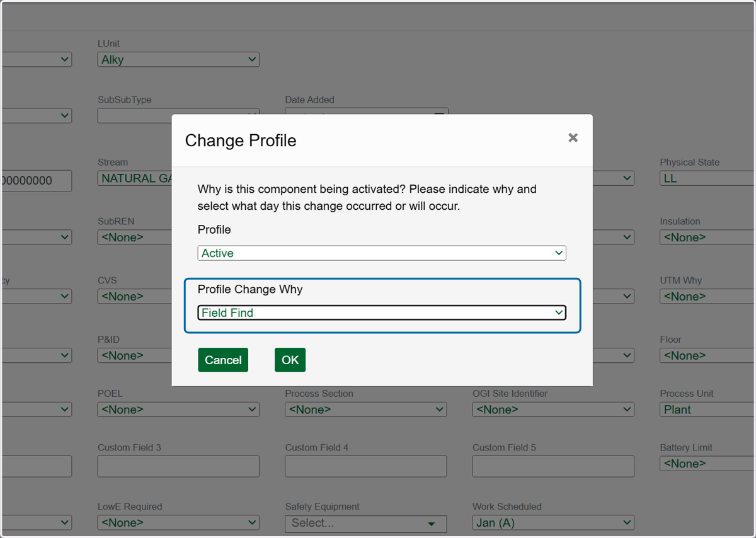This screenshot has height=538, width=756.
Task: Click the Custom Field 5 input box
Action: [x=553, y=466]
